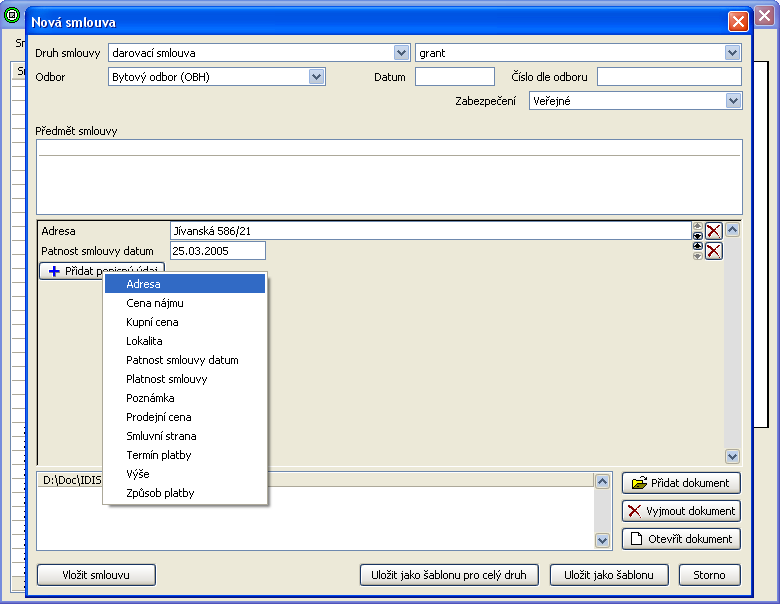Viewport: 780px width, 604px height.
Task: Pick Smluvní strana menu entry
Action: point(161,436)
